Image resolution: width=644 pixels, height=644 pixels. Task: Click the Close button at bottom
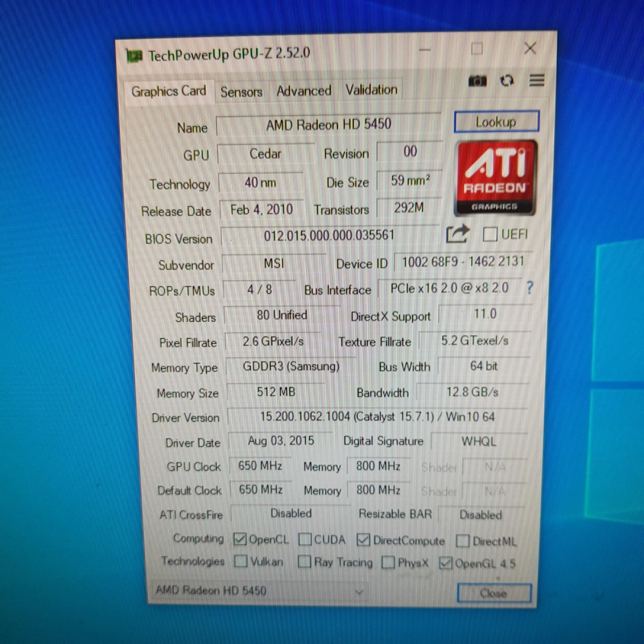pos(494,593)
